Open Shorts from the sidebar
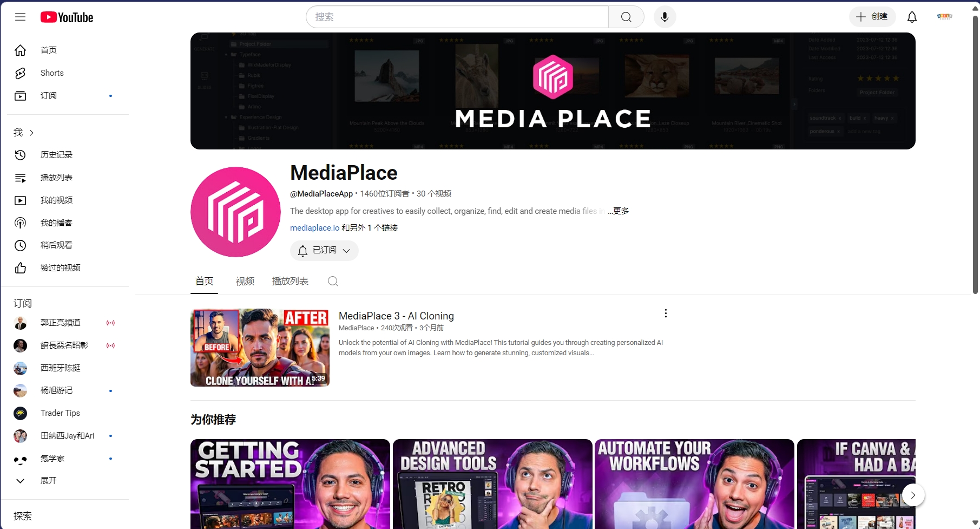The image size is (980, 529). pyautogui.click(x=52, y=73)
